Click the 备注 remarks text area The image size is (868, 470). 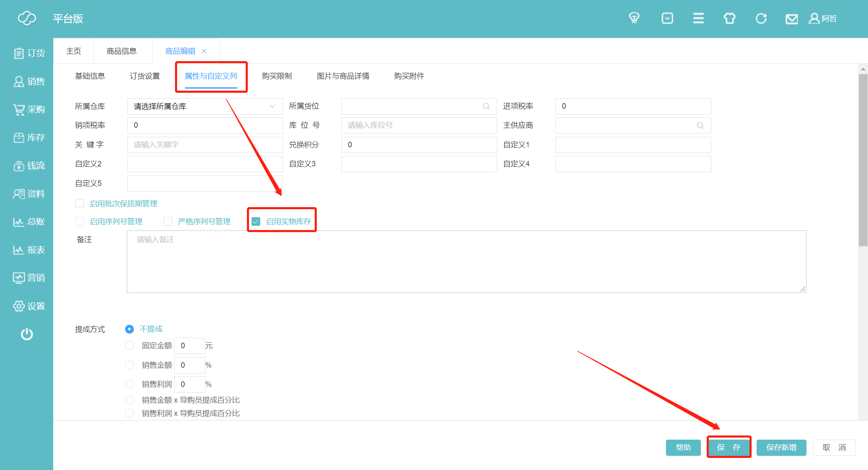(466, 262)
